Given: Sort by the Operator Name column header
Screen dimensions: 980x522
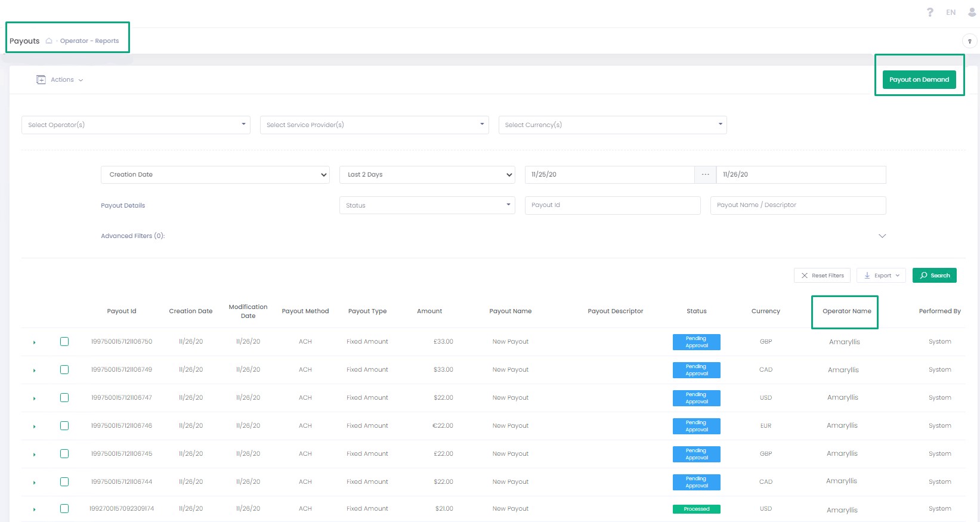Looking at the screenshot, I should [846, 311].
